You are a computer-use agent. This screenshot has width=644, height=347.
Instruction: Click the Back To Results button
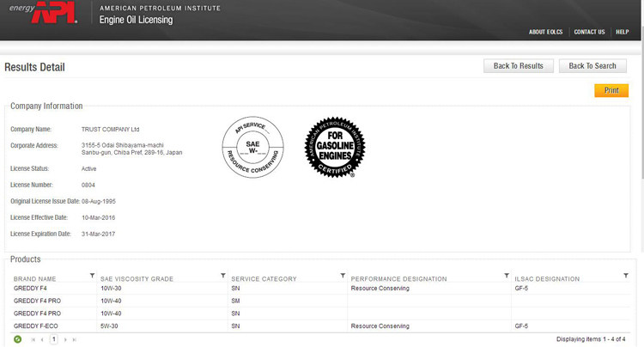[519, 66]
